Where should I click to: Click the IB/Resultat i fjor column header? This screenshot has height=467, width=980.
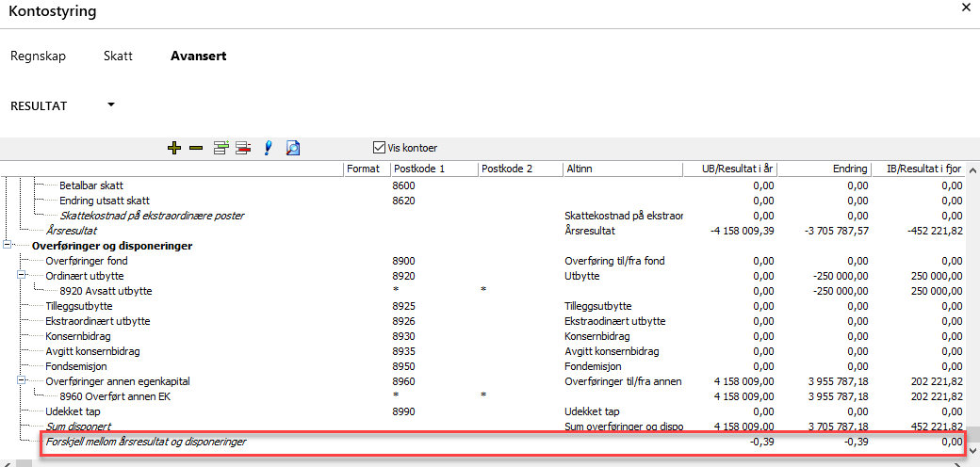pos(918,169)
